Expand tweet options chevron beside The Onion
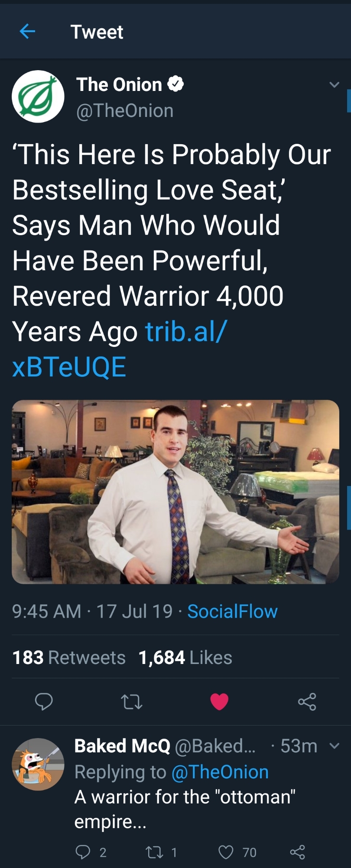Image resolution: width=351 pixels, height=868 pixels. coord(334,84)
